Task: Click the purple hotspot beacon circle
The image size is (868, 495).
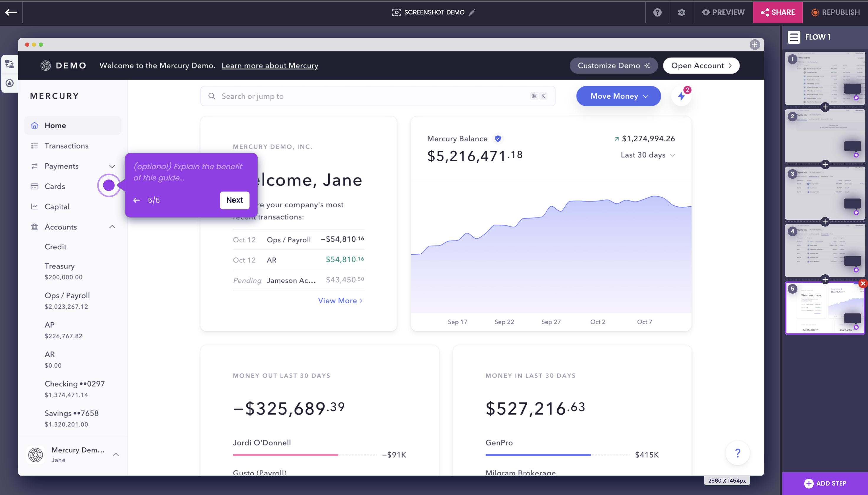Action: click(x=109, y=185)
